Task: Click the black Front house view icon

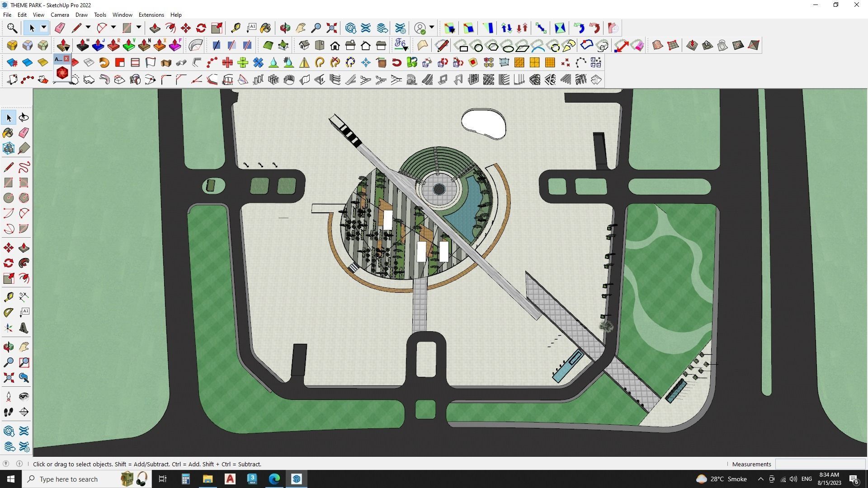Action: coord(335,46)
